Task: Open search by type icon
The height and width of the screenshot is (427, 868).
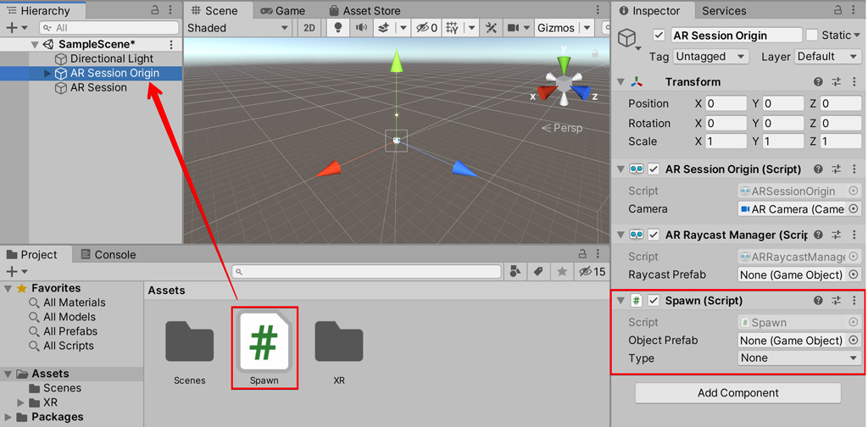Action: tap(515, 272)
